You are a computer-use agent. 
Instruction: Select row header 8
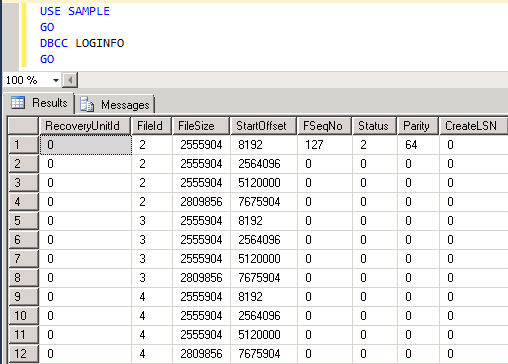coord(23,278)
